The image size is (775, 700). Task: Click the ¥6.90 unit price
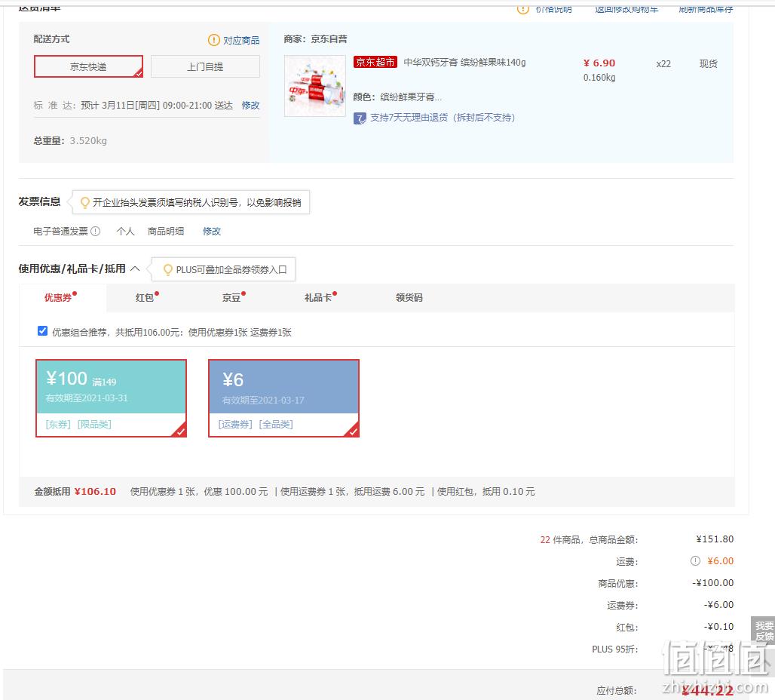[x=599, y=63]
